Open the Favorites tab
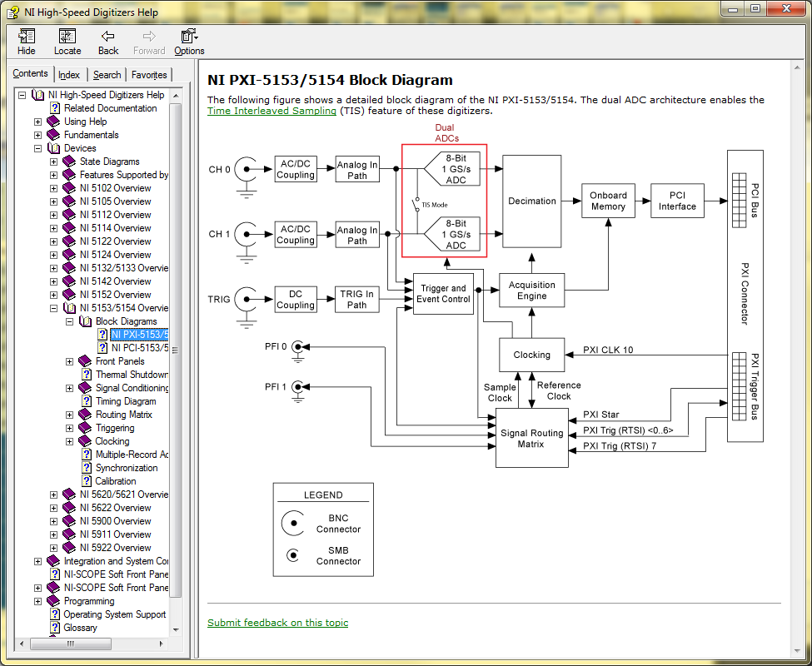Image resolution: width=812 pixels, height=666 pixels. coord(149,75)
